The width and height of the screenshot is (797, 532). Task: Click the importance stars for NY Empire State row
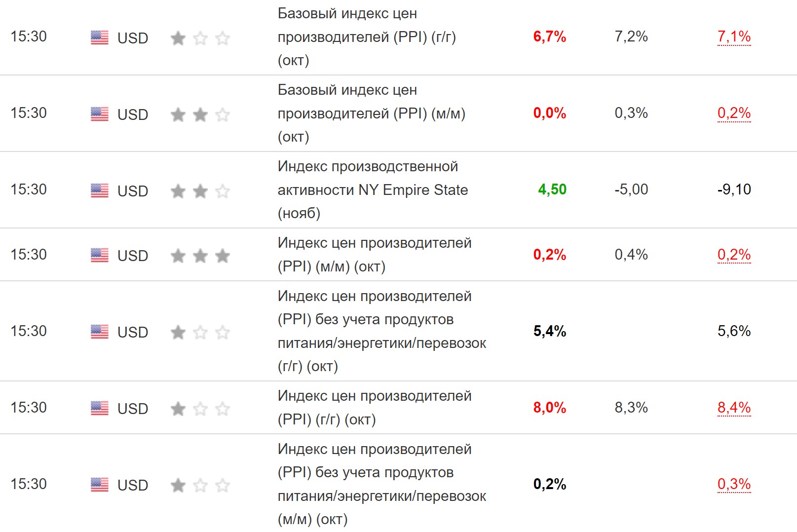click(200, 191)
